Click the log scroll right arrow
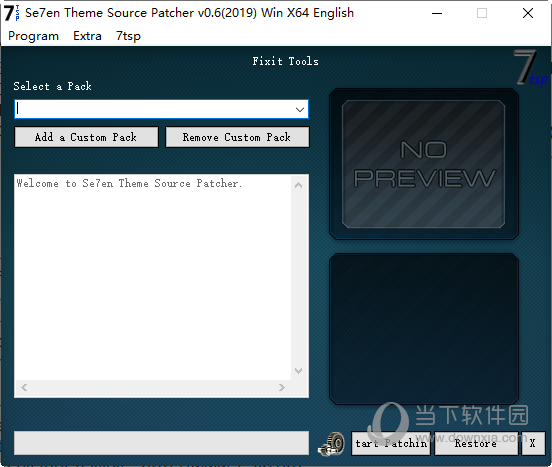Image resolution: width=552 pixels, height=467 pixels. (281, 387)
